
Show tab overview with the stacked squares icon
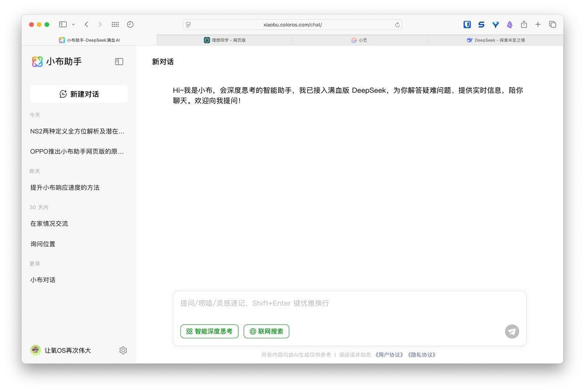click(x=552, y=24)
